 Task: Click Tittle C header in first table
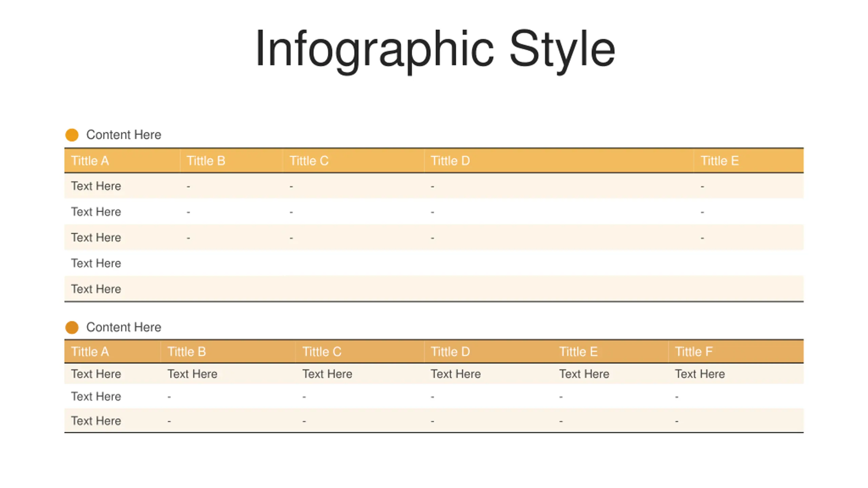(309, 161)
